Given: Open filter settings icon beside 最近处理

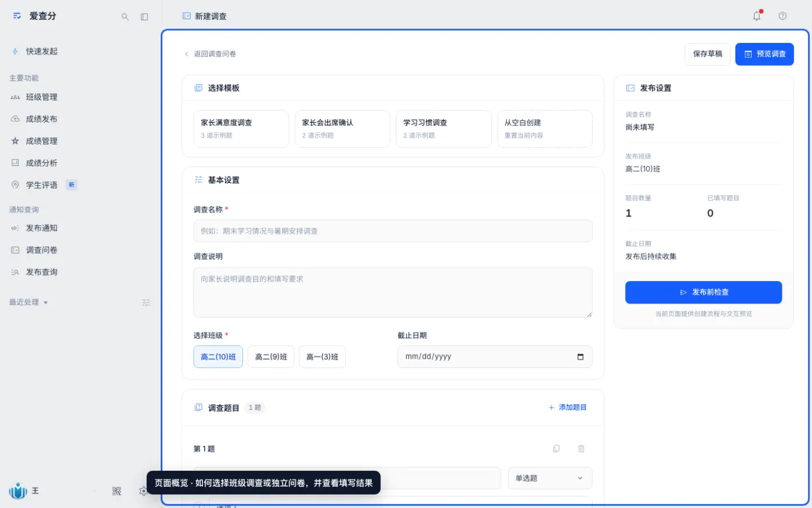Looking at the screenshot, I should pyautogui.click(x=146, y=302).
